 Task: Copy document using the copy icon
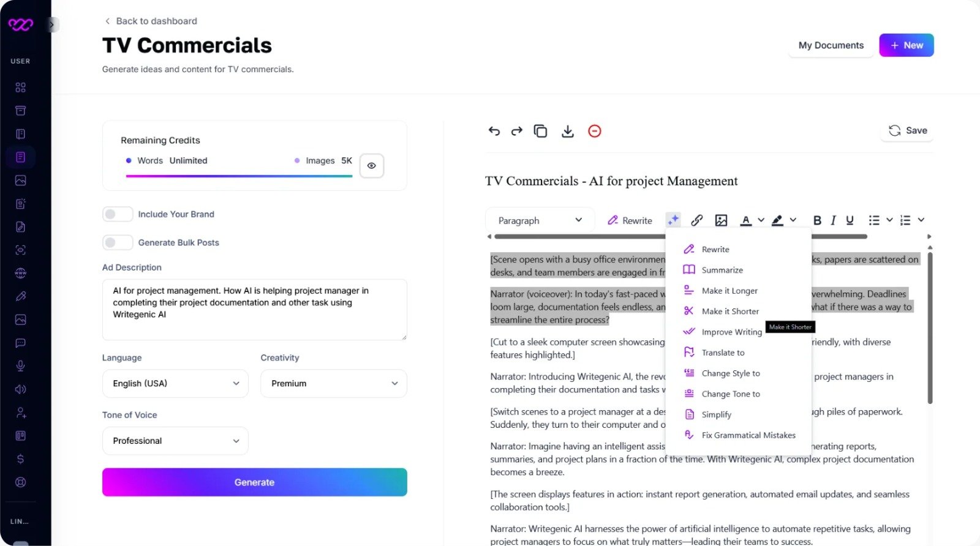pyautogui.click(x=540, y=131)
